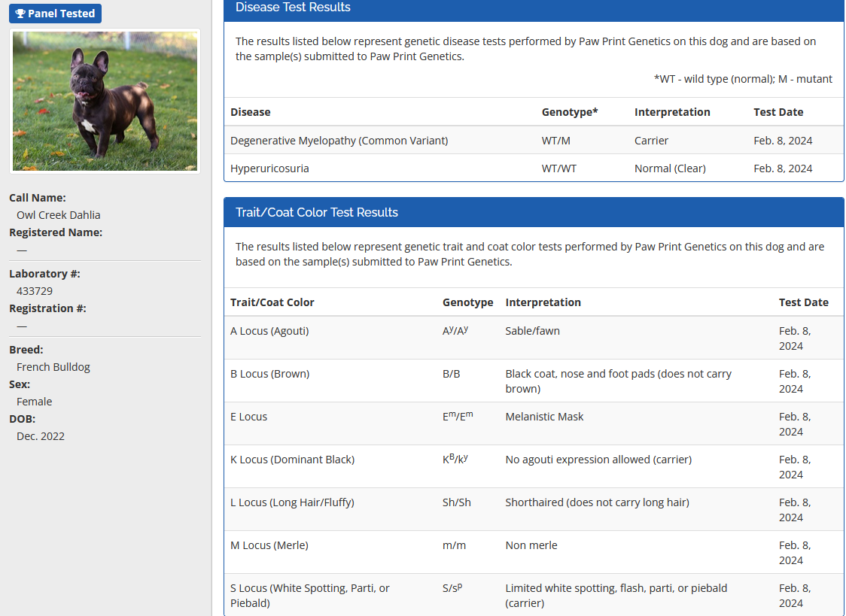Click the laboratory number 433729

35,291
